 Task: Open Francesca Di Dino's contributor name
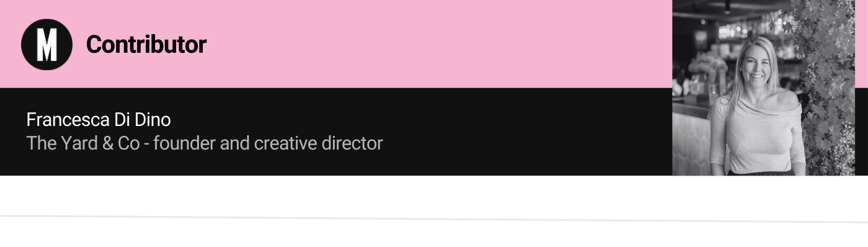click(x=99, y=120)
